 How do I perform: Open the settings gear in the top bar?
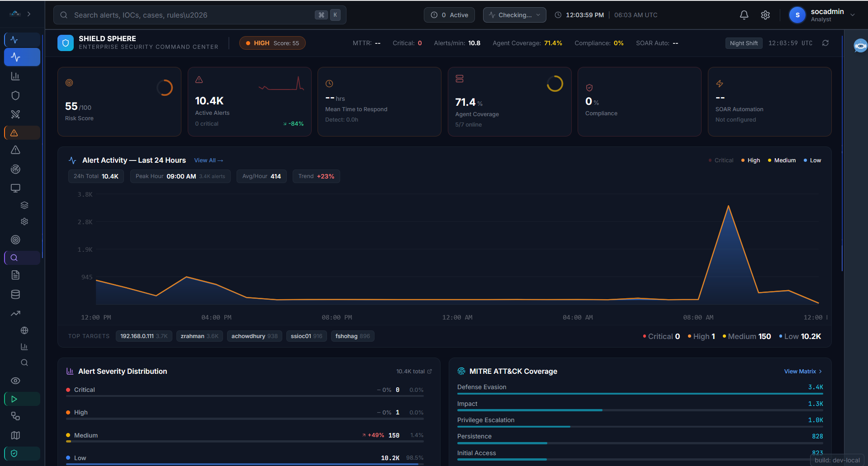pos(765,15)
